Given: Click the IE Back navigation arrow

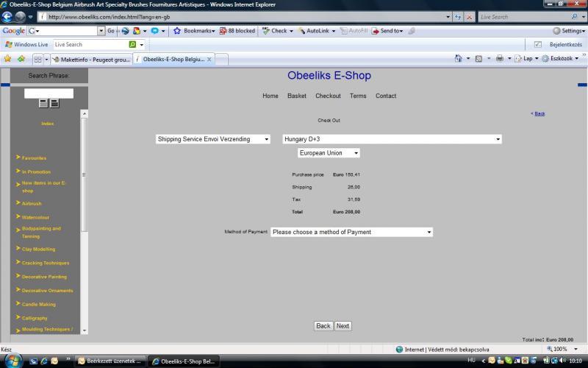Looking at the screenshot, I should [x=9, y=16].
